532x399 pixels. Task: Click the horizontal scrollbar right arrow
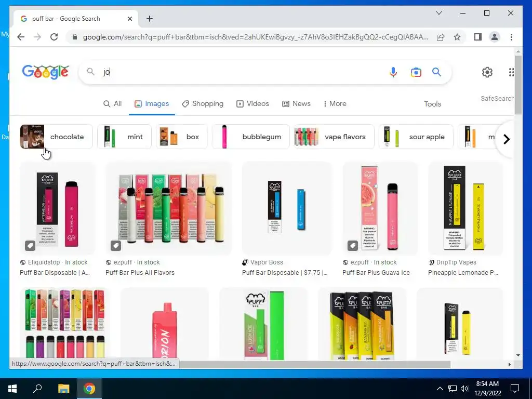509,364
